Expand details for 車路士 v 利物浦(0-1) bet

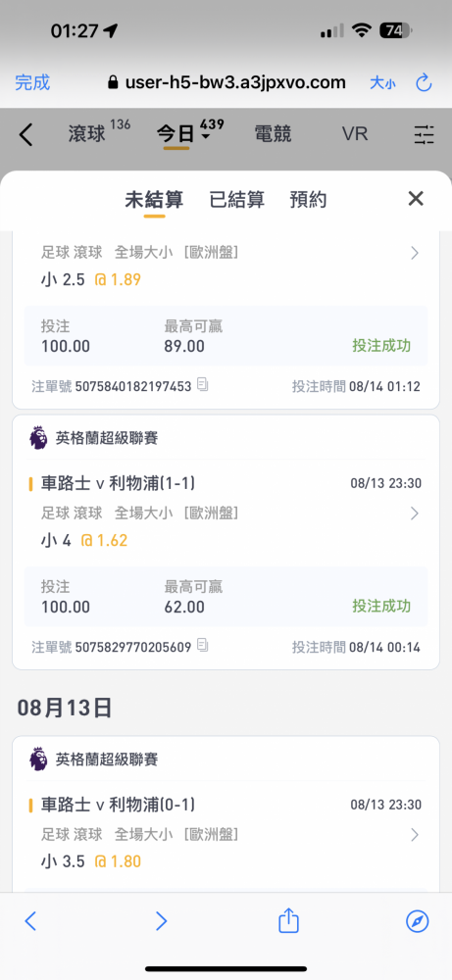[x=414, y=834]
